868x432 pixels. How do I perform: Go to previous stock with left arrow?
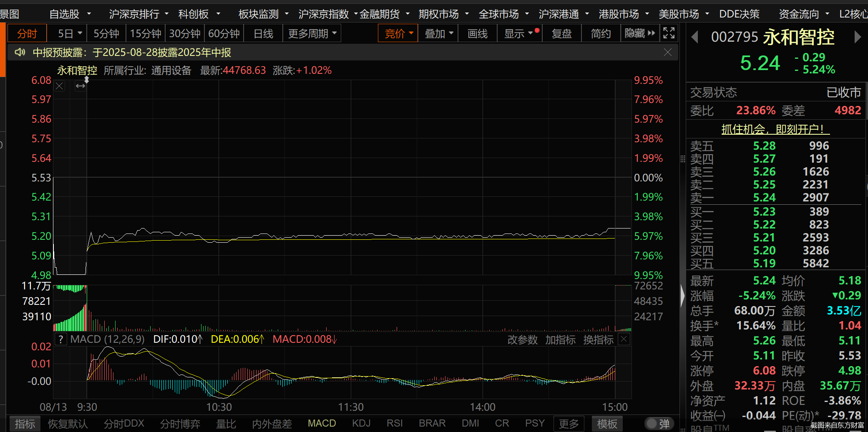click(x=694, y=37)
